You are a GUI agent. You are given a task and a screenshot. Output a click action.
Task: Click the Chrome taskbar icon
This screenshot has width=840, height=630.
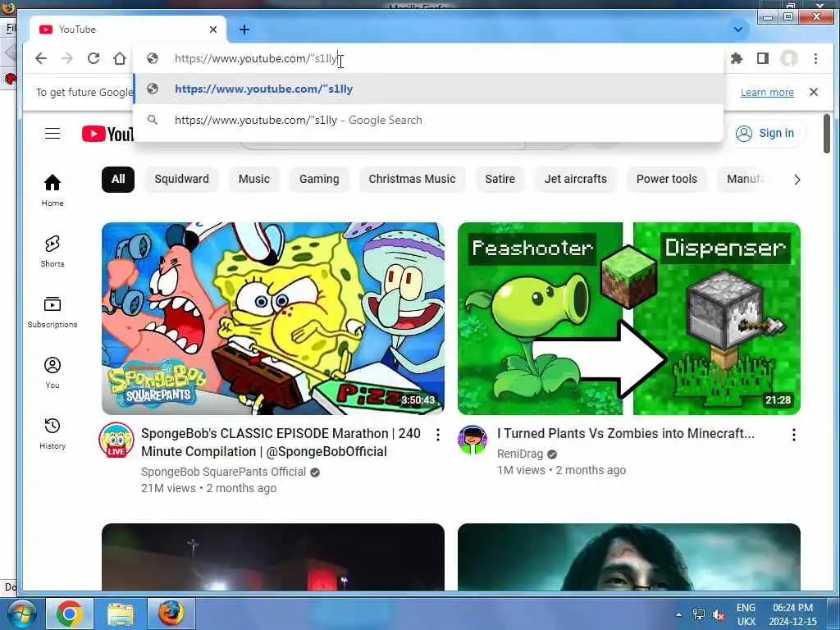tap(70, 614)
